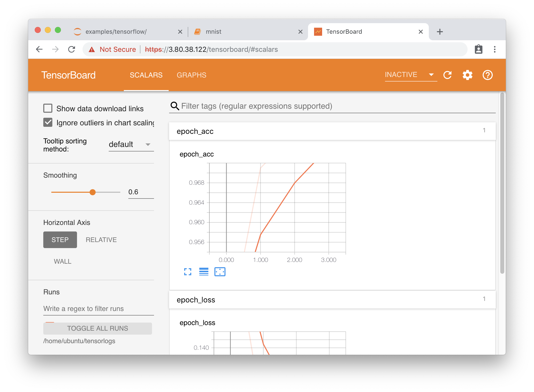
Task: Click the /home/ubuntu/tensorlogs run label
Action: (x=79, y=341)
